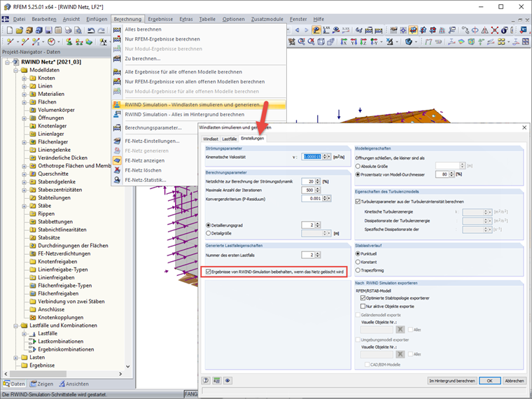
Task: Open the Zeigen navigator tab
Action: (42, 384)
